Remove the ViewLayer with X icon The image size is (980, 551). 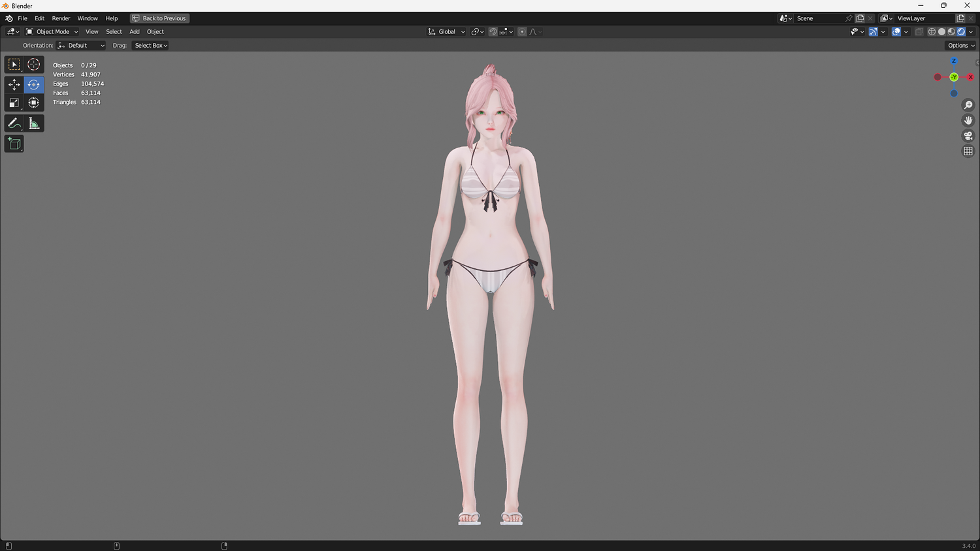click(x=971, y=18)
